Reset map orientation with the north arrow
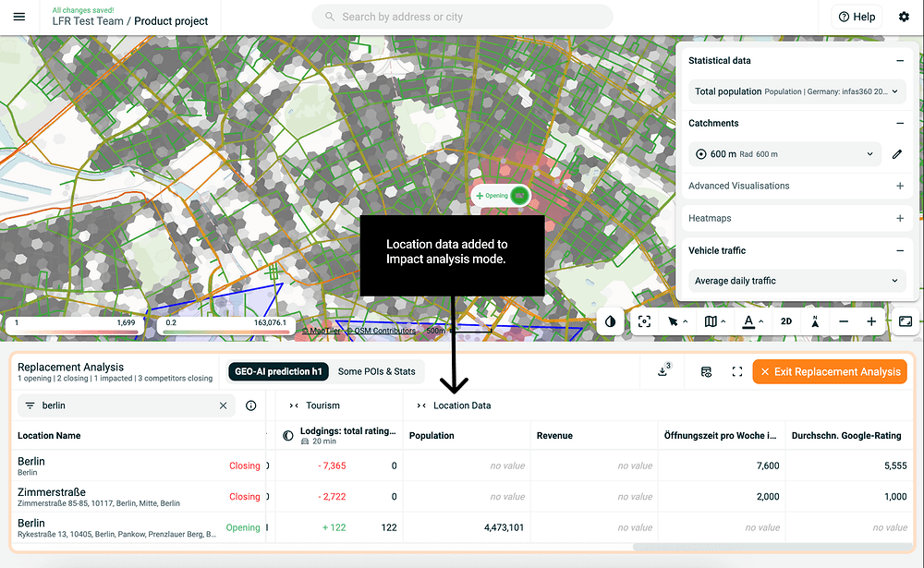 pos(815,321)
